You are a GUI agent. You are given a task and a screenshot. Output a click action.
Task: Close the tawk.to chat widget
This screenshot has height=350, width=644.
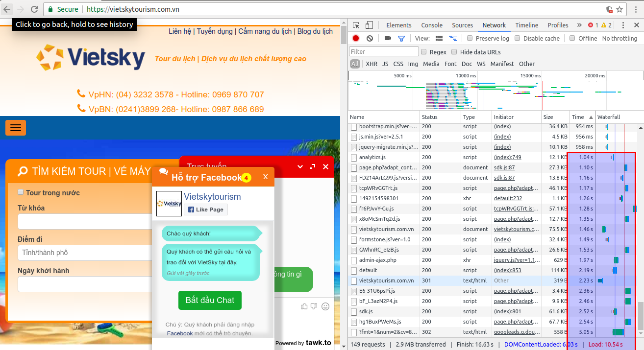pyautogui.click(x=326, y=166)
